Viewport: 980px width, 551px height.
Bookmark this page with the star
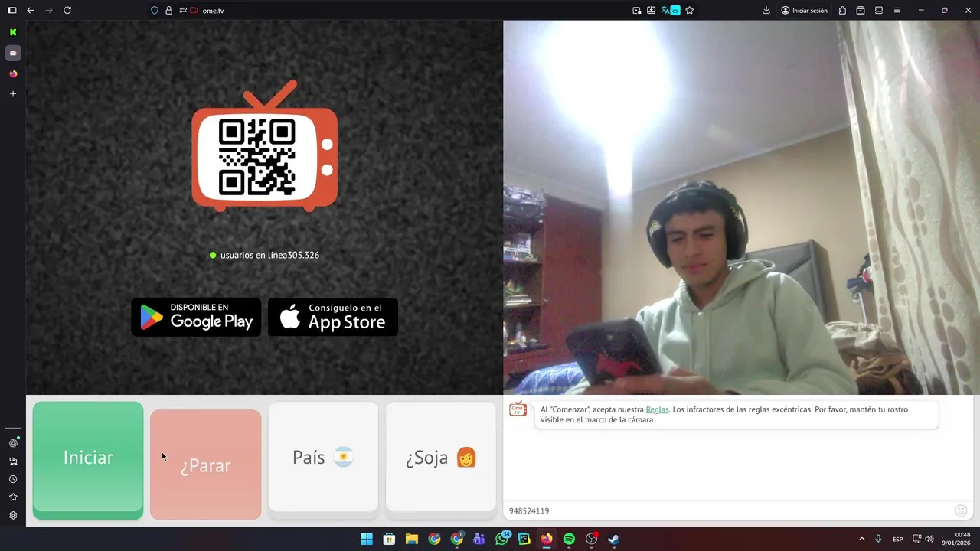690,11
